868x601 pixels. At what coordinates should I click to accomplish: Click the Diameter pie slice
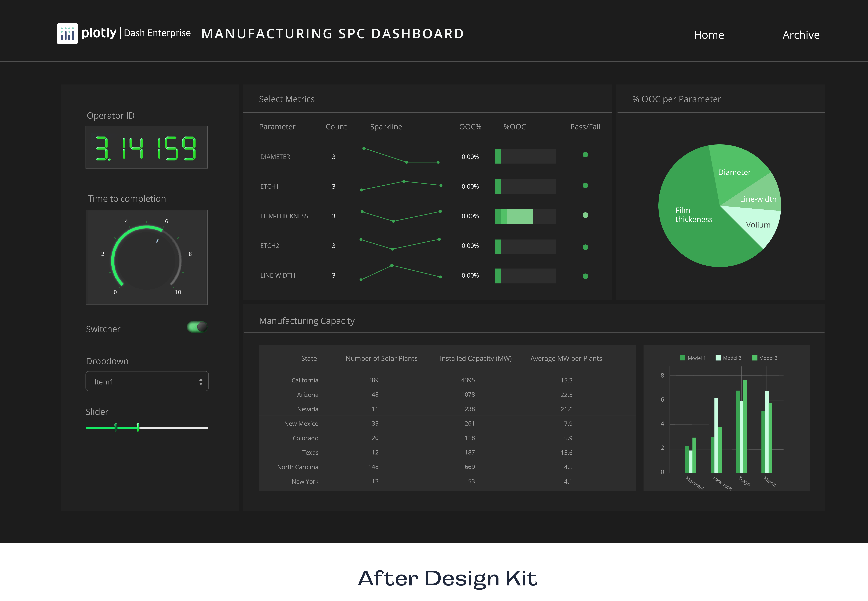pos(734,172)
